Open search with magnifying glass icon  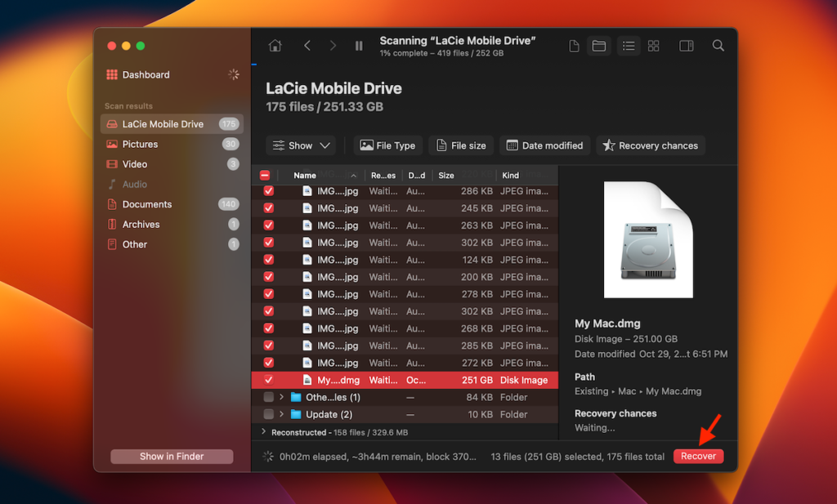tap(718, 46)
